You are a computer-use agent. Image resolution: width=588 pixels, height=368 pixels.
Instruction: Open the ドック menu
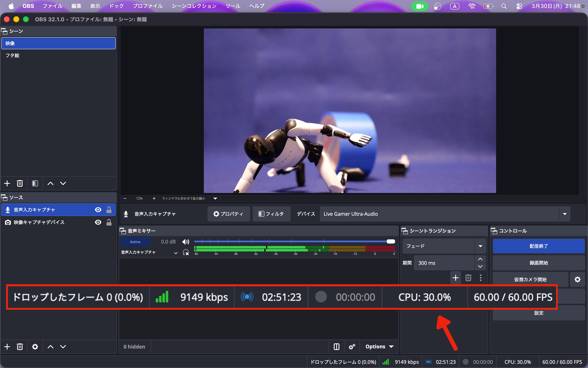pyautogui.click(x=116, y=6)
